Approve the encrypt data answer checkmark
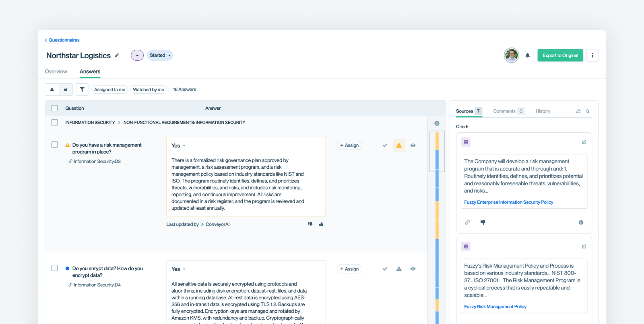The height and width of the screenshot is (324, 644). [385, 269]
